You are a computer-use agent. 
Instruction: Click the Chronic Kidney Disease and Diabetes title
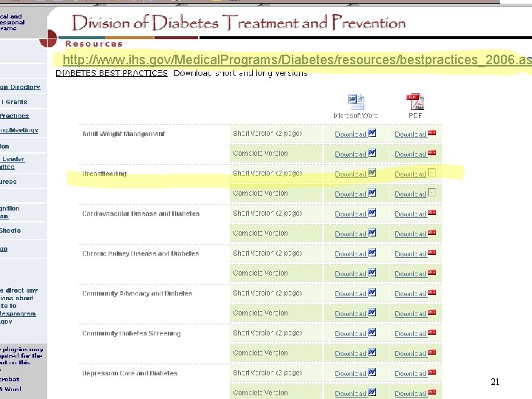click(140, 253)
